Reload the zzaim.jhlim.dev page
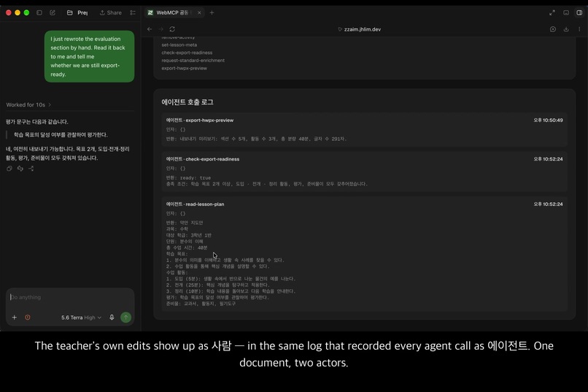The height and width of the screenshot is (392, 588). [x=172, y=29]
